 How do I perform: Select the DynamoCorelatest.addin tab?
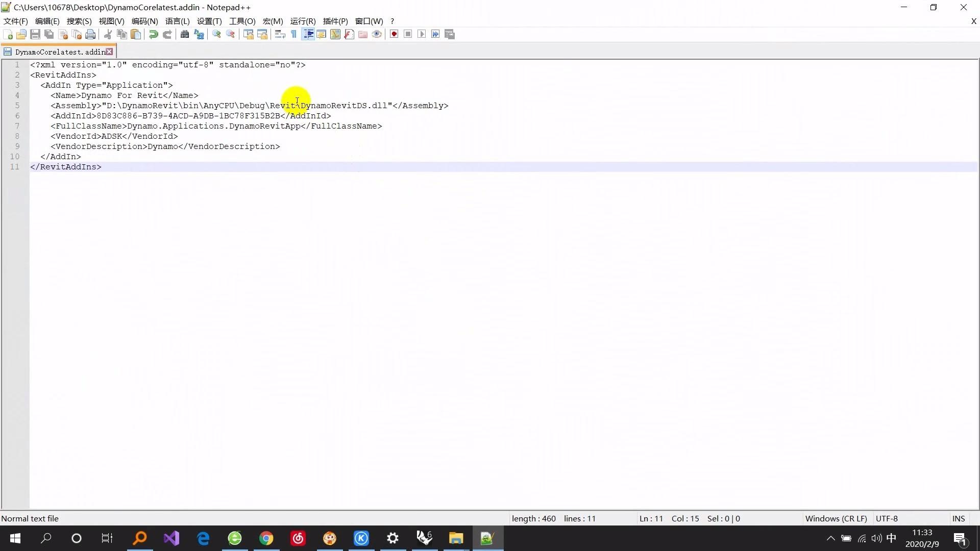click(59, 52)
